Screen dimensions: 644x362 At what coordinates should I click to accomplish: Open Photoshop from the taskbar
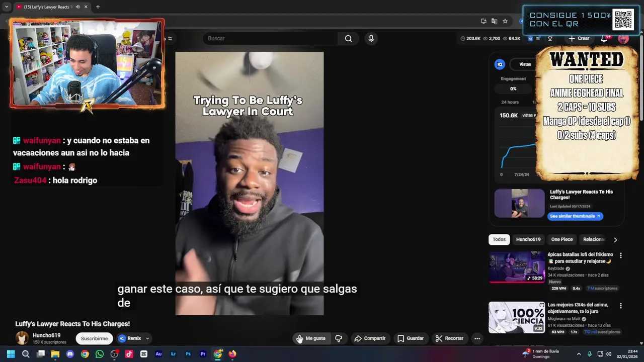pos(188,354)
